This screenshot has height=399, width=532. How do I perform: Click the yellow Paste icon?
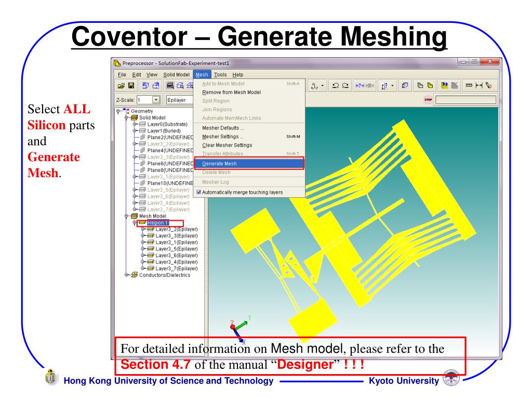430,86
